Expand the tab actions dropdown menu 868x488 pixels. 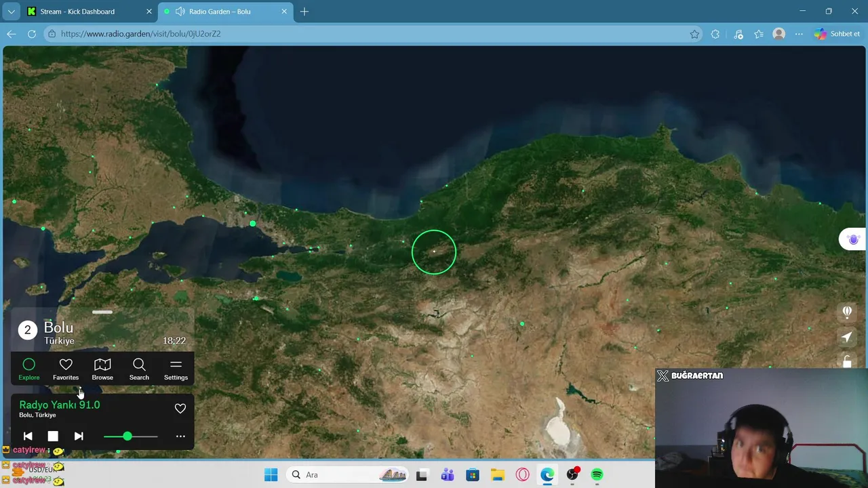[11, 12]
